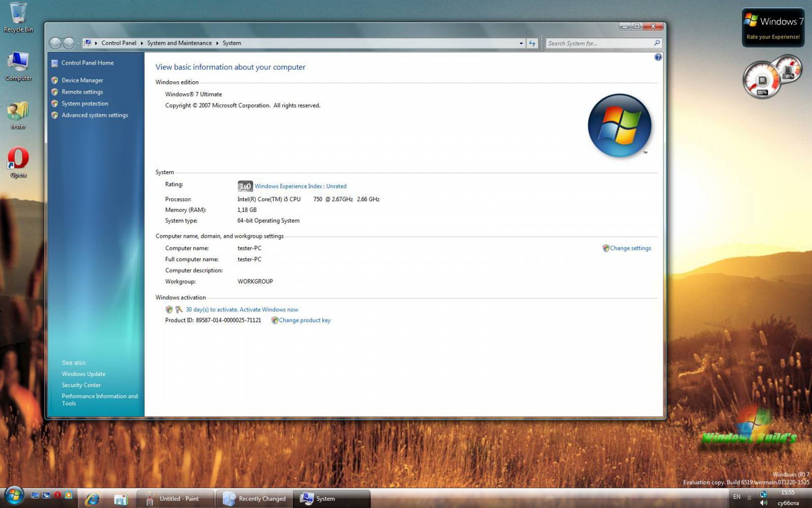The image size is (812, 508).
Task: Click the Windows 7 Rate your Experience gadget
Action: tap(773, 28)
